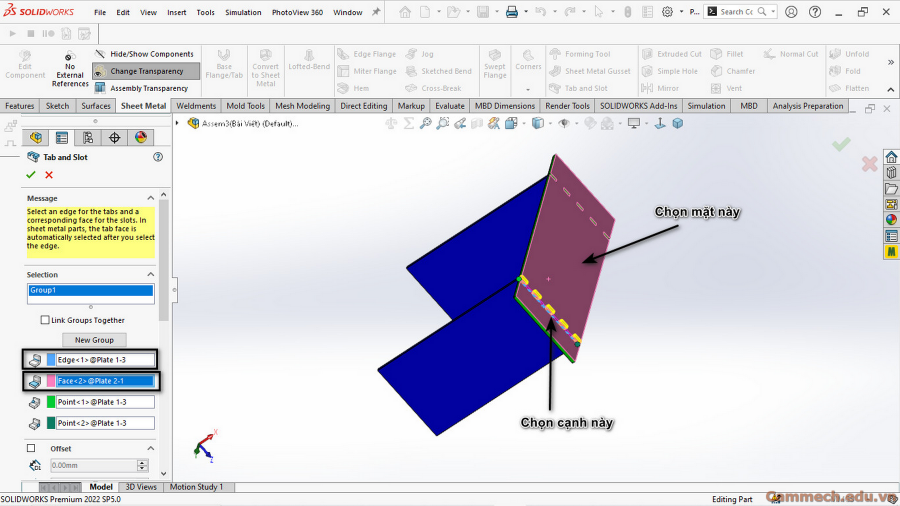Collapse the CommandManager ribbon arrow
The image size is (900, 506).
coord(891,89)
